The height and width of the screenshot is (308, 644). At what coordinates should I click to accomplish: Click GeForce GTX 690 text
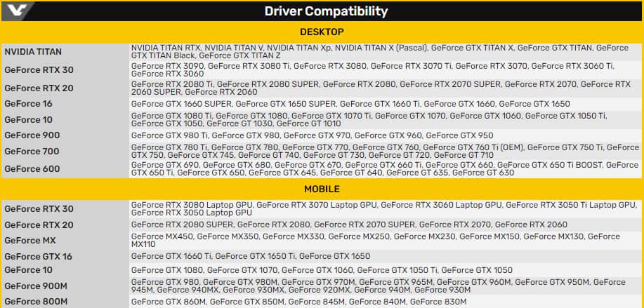pyautogui.click(x=165, y=165)
